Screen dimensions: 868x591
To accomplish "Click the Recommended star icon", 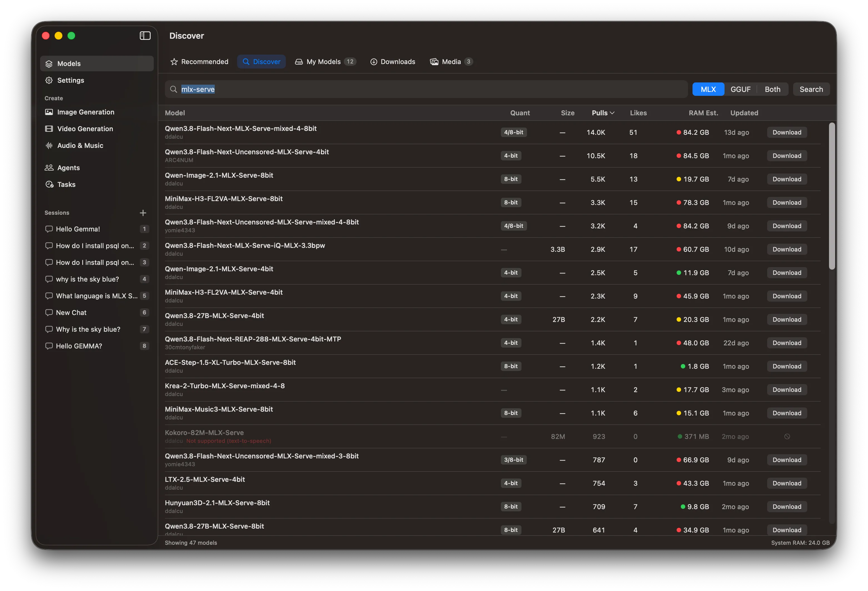I will pos(174,62).
